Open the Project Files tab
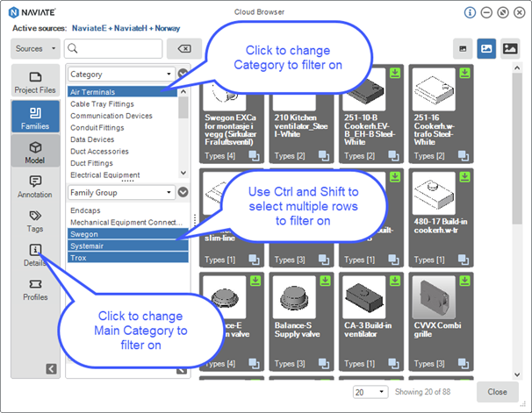Viewport: 532px width, 413px height. (35, 82)
